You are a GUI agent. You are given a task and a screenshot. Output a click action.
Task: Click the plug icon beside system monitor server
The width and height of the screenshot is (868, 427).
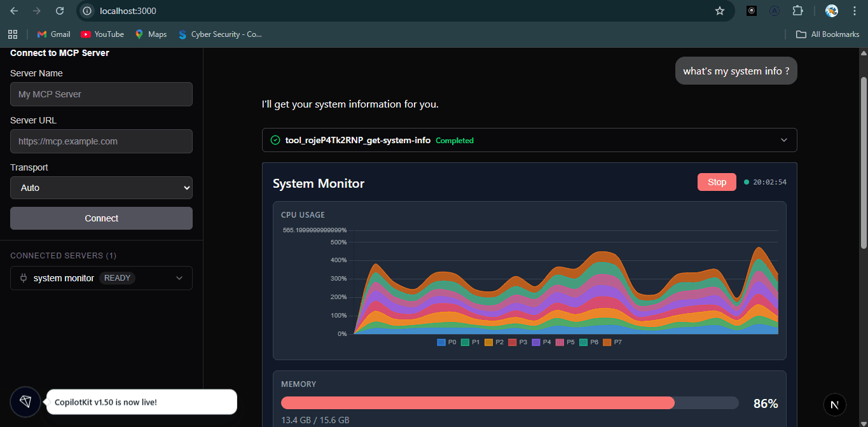(x=22, y=278)
